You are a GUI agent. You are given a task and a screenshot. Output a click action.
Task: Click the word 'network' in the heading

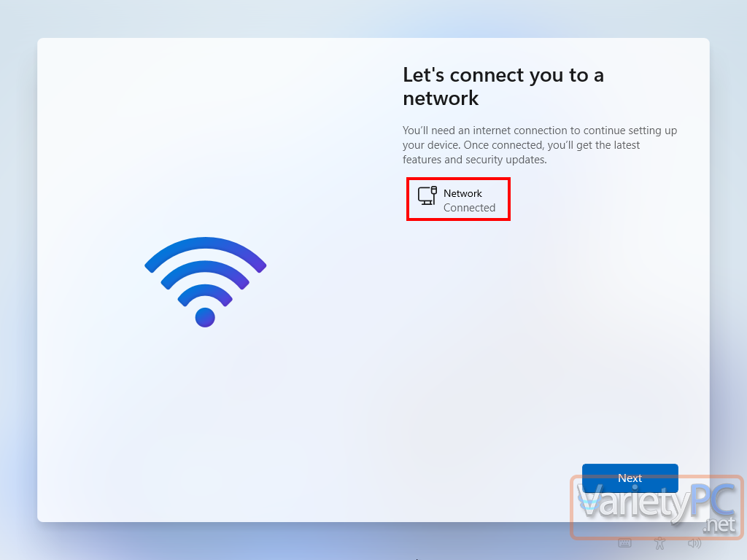[441, 98]
